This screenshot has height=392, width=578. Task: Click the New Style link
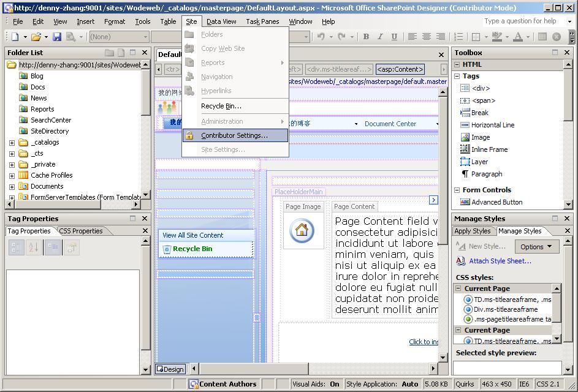pos(487,246)
